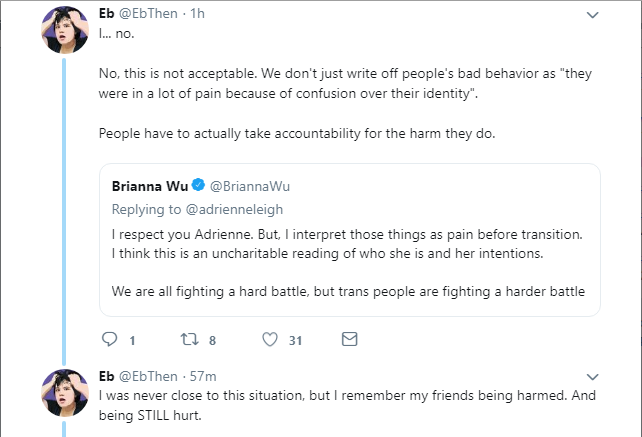Visit the @adrienneleigh mention link

(234, 209)
